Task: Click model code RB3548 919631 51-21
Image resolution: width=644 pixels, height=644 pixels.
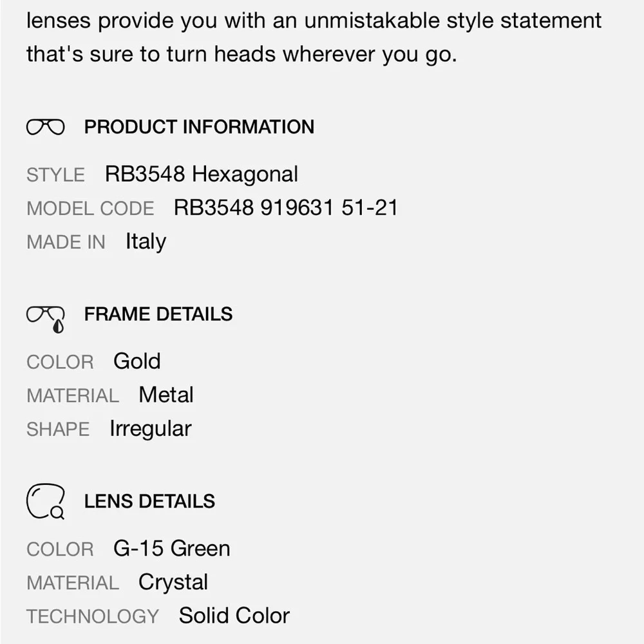Action: 285,208
